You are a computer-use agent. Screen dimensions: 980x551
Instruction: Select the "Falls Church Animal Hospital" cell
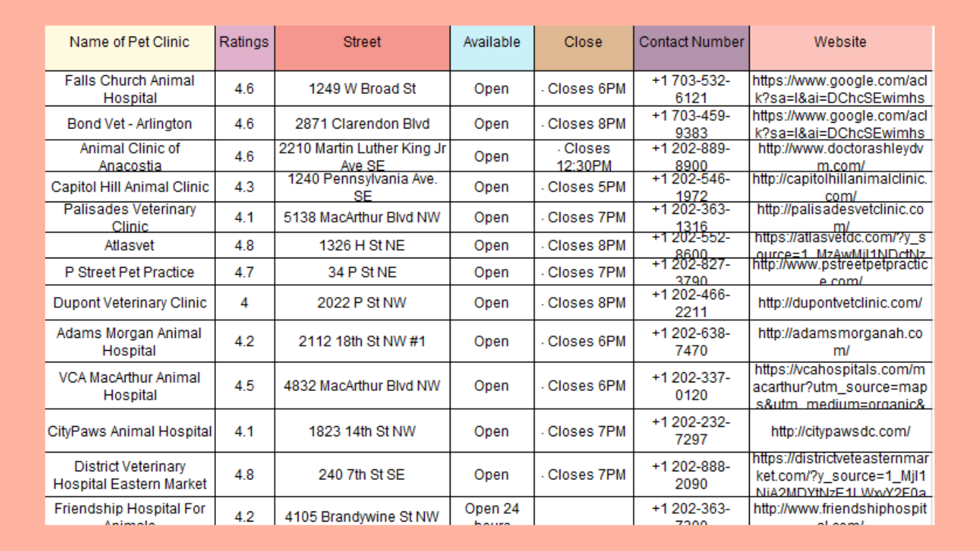[130, 89]
